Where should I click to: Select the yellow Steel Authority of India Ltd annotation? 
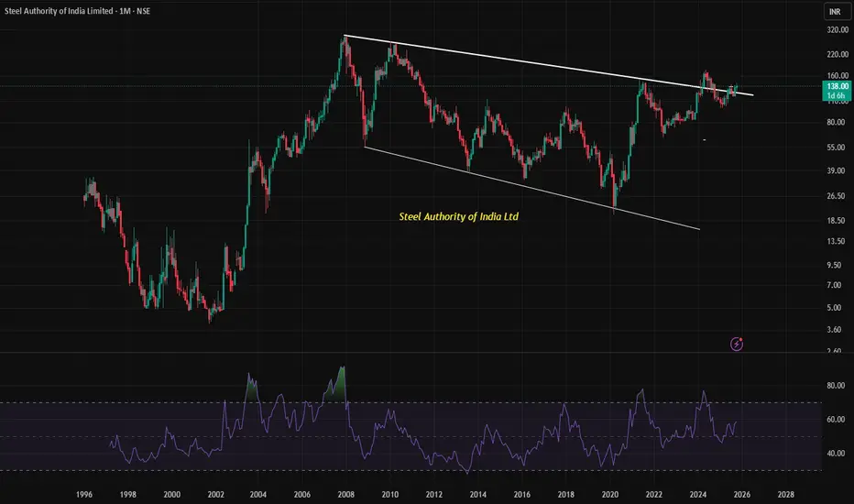[x=458, y=216]
